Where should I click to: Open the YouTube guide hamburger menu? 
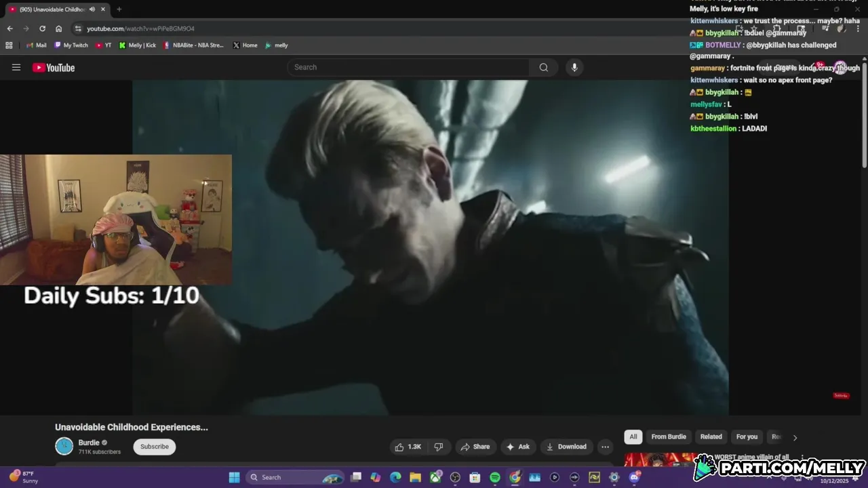(x=16, y=67)
